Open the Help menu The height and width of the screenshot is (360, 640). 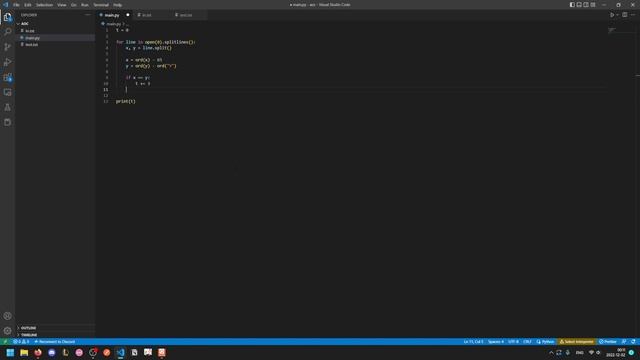(x=118, y=5)
